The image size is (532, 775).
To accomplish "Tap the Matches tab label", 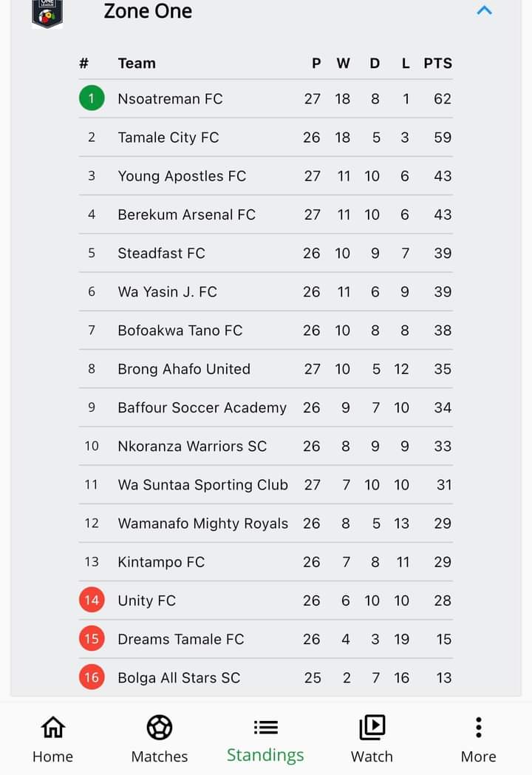I will point(160,757).
